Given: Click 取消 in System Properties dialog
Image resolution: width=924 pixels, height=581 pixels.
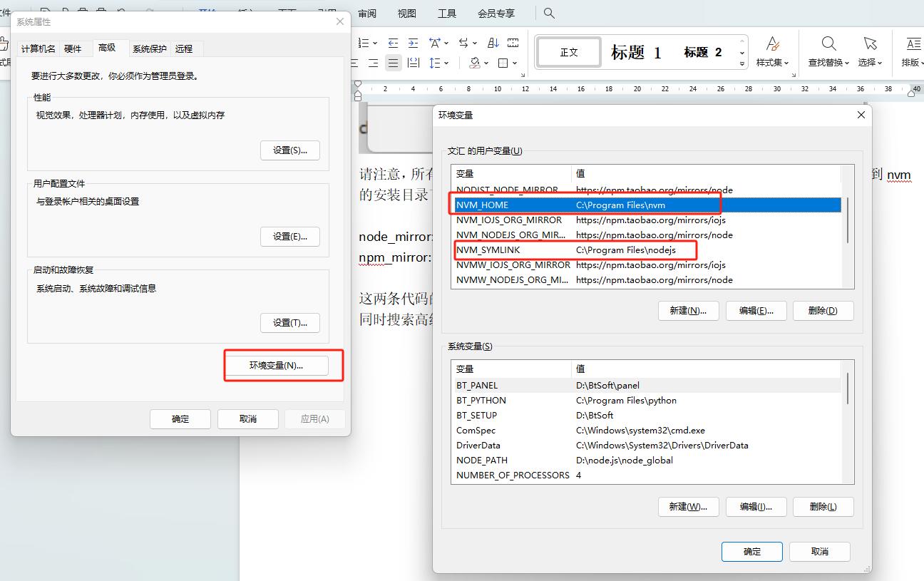Looking at the screenshot, I should click(x=247, y=418).
